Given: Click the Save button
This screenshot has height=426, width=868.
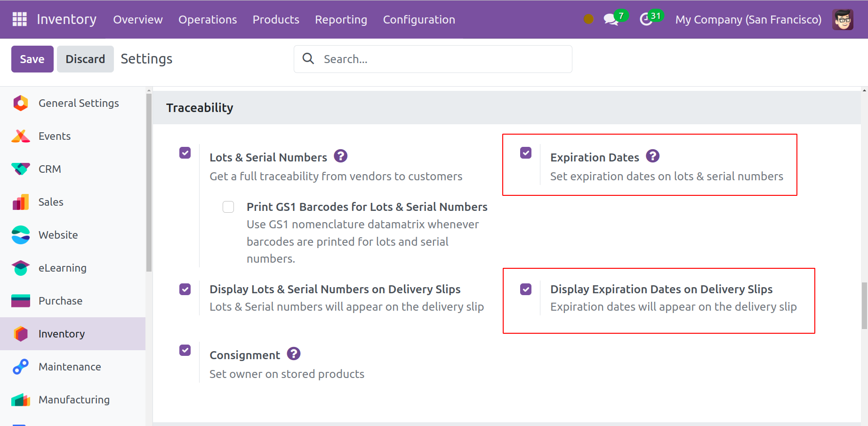Looking at the screenshot, I should point(32,59).
